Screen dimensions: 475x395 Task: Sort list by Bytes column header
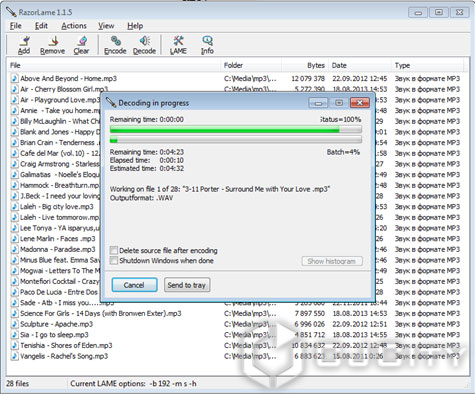point(305,65)
